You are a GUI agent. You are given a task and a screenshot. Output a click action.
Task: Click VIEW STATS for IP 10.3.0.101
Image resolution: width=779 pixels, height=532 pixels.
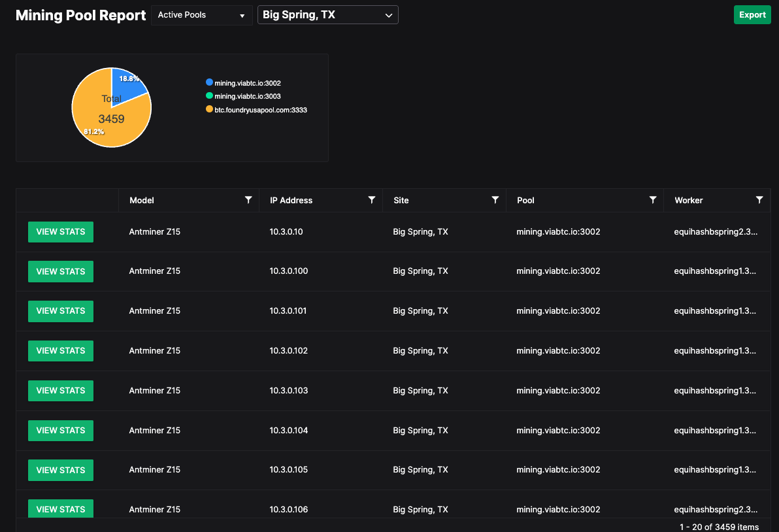61,311
